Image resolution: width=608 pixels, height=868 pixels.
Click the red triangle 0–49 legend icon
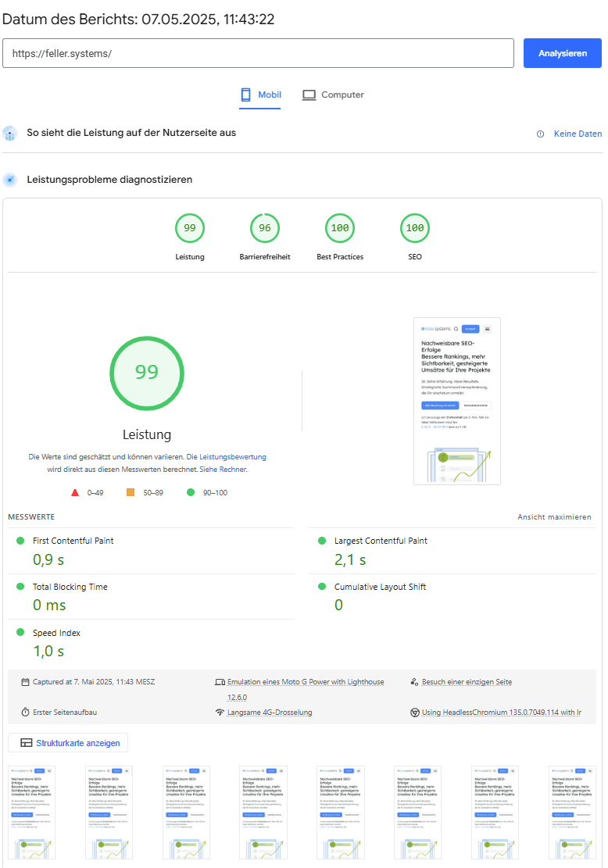coord(75,492)
